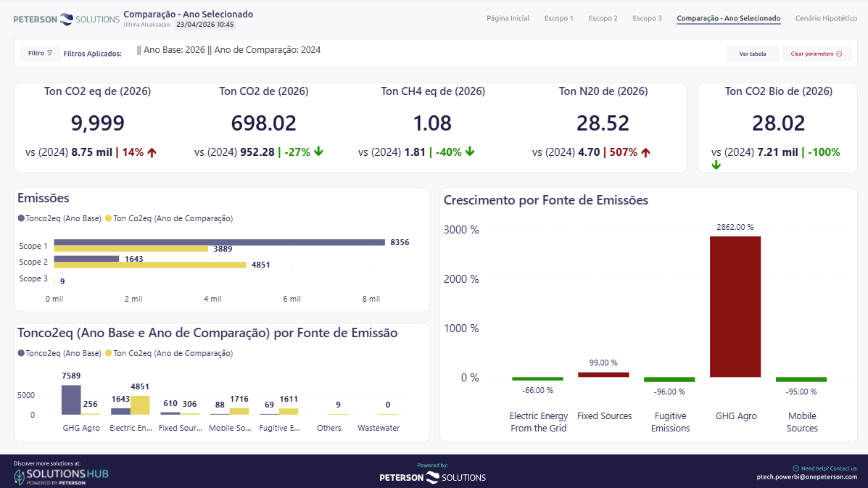
Task: Select Comparação - Ano Selecionado tab
Action: click(729, 18)
